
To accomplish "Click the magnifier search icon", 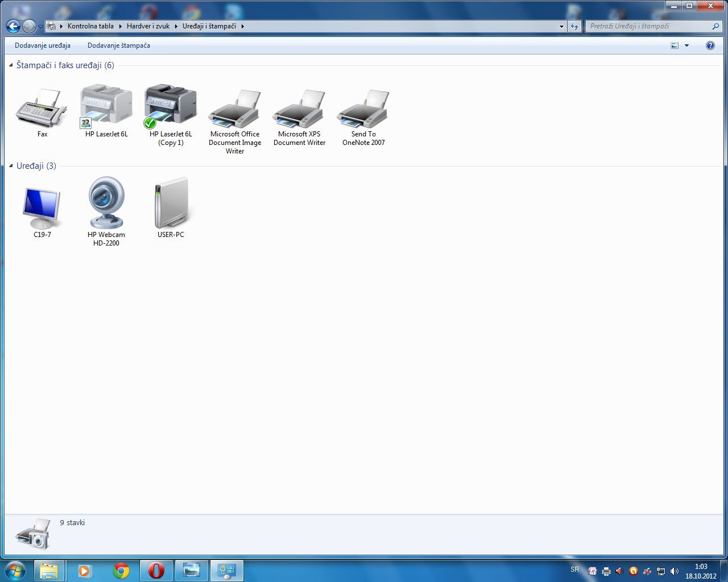I will (715, 26).
